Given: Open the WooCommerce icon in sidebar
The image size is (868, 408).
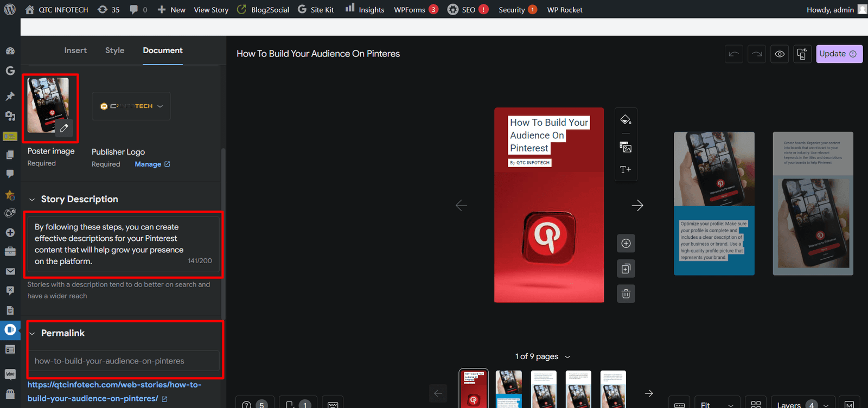Looking at the screenshot, I should pyautogui.click(x=10, y=374).
